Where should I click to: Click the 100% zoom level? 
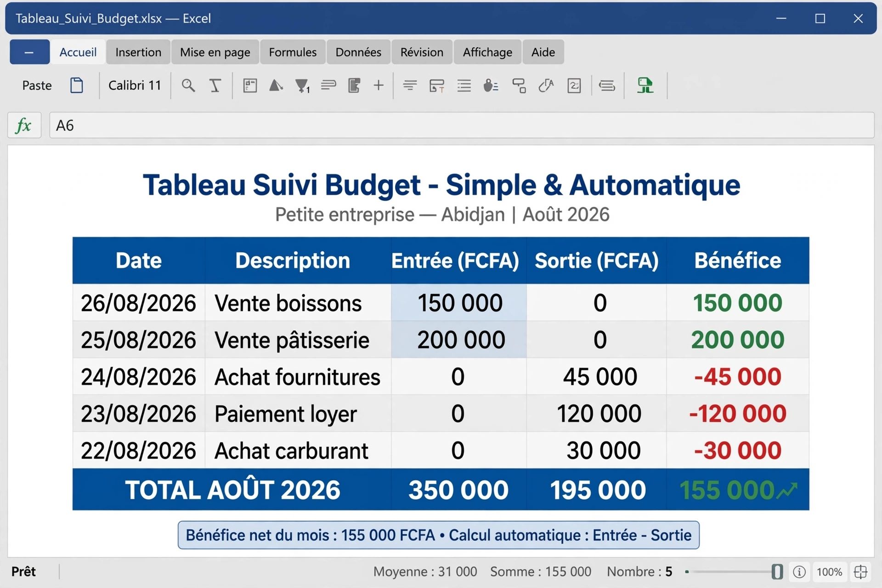pos(829,572)
